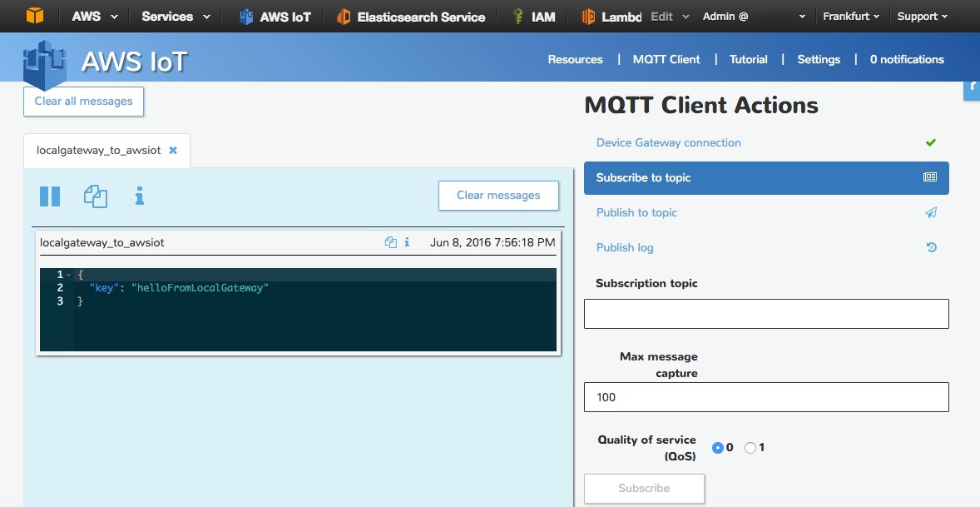Viewport: 980px width, 507px height.
Task: Open the Support dropdown menu
Action: [x=922, y=17]
